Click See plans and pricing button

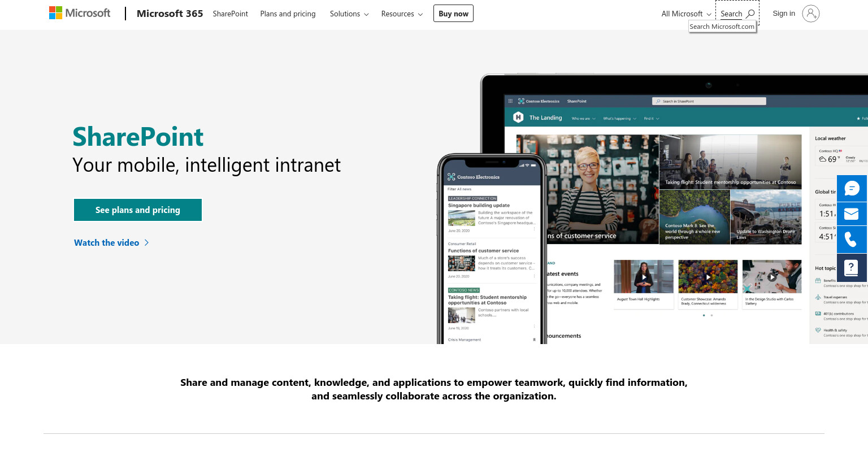pyautogui.click(x=138, y=210)
